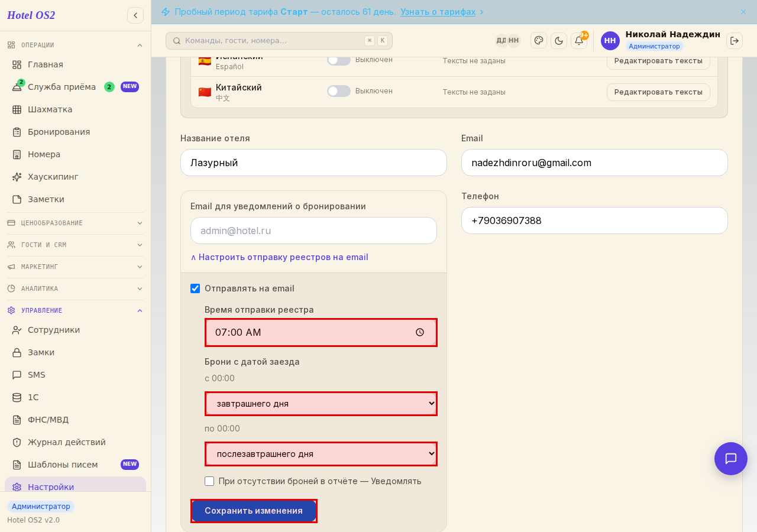The height and width of the screenshot is (532, 757).
Task: Expand the Ценообразование section
Action: tap(75, 223)
